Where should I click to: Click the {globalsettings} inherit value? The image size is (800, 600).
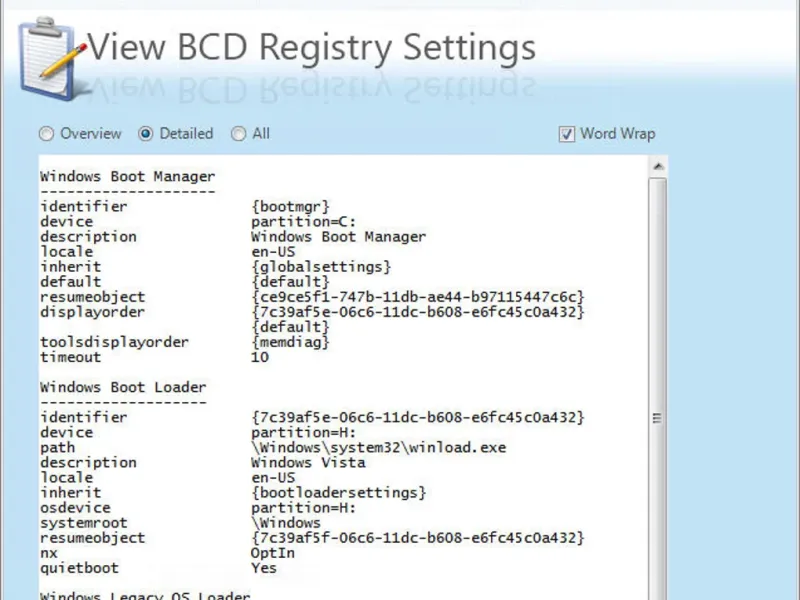click(x=321, y=267)
